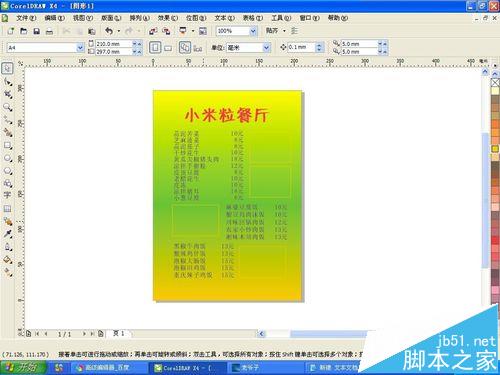Click the Save disk icon
Viewport: 500px width, 375px height.
click(x=37, y=31)
